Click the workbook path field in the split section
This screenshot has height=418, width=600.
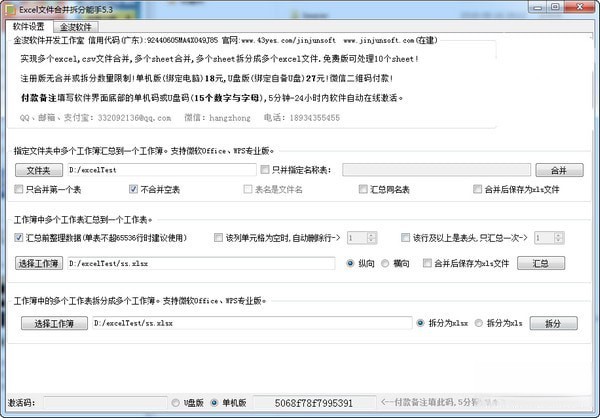pyautogui.click(x=252, y=323)
